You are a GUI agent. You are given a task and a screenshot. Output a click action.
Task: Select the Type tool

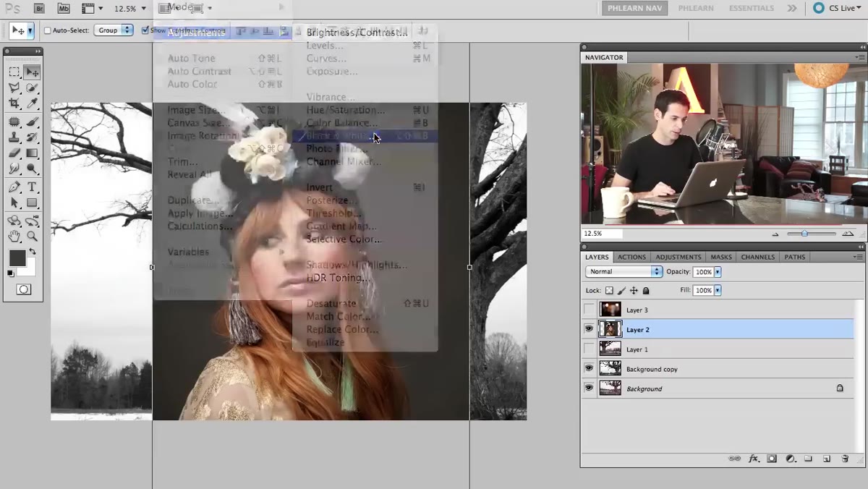32,187
